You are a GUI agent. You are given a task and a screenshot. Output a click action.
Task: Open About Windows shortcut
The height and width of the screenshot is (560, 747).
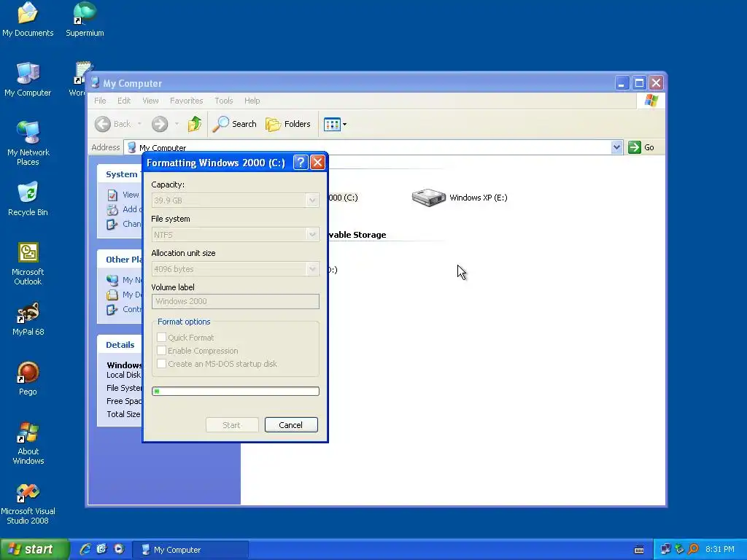pos(28,443)
